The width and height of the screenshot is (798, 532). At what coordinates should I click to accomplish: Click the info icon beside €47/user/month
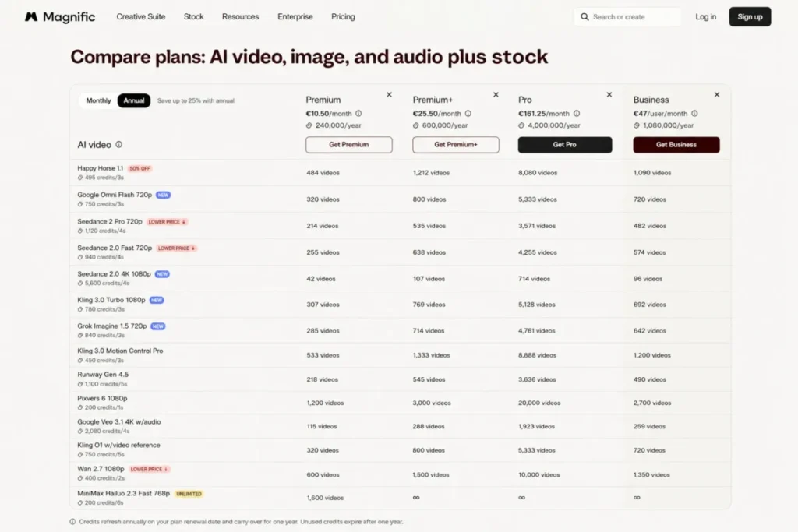click(694, 114)
